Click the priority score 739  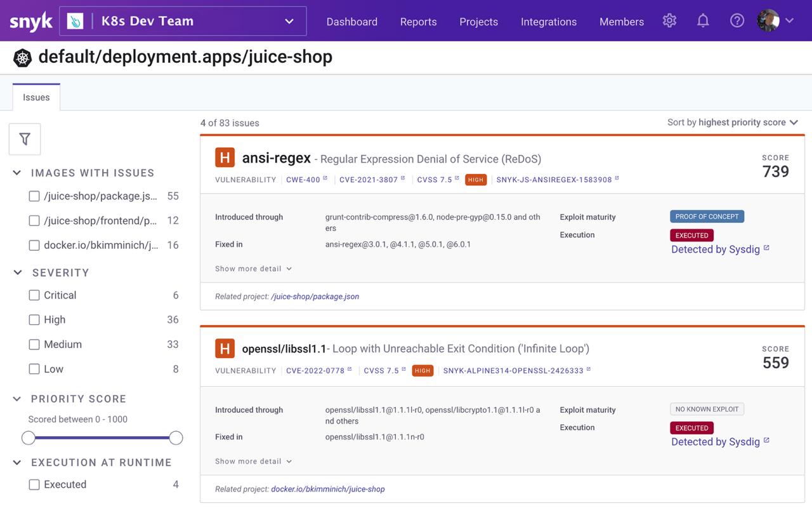click(x=776, y=171)
